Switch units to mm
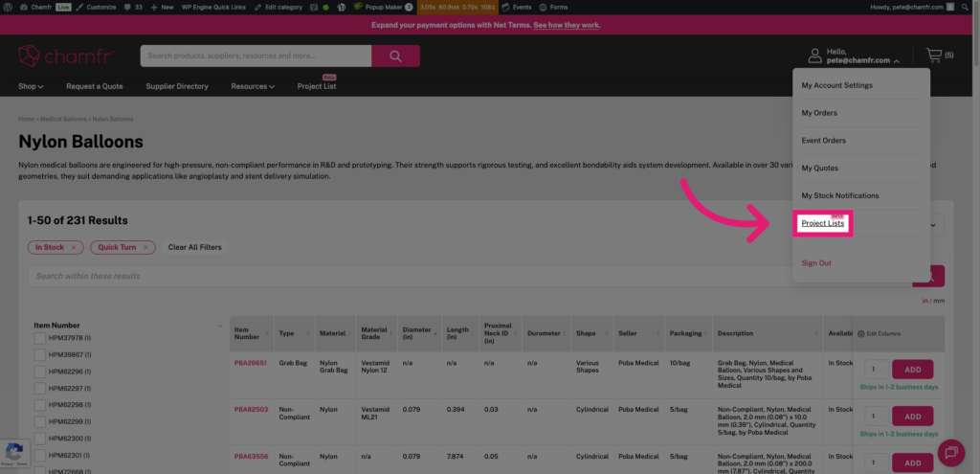 [x=939, y=301]
